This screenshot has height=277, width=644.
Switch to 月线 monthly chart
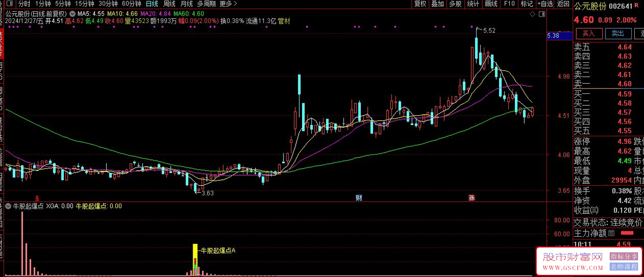click(186, 4)
